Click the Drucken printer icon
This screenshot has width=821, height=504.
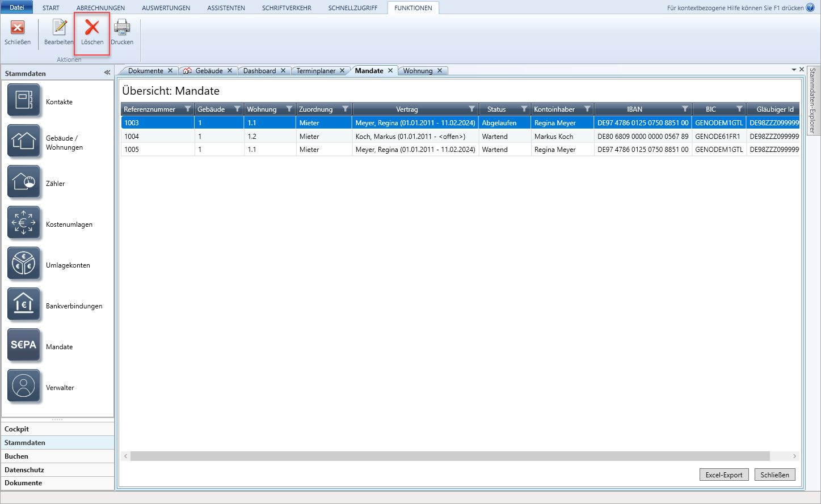click(122, 28)
